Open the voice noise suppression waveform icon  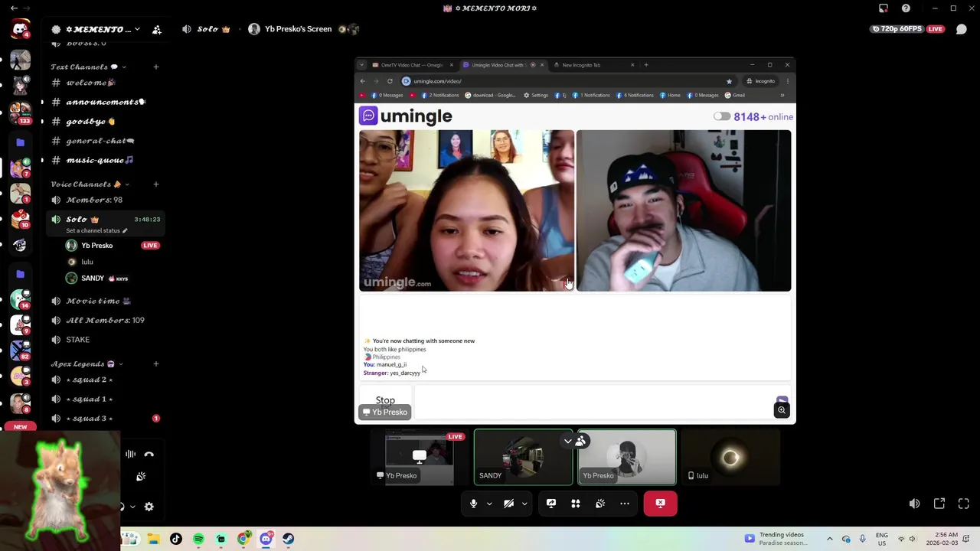pos(130,454)
